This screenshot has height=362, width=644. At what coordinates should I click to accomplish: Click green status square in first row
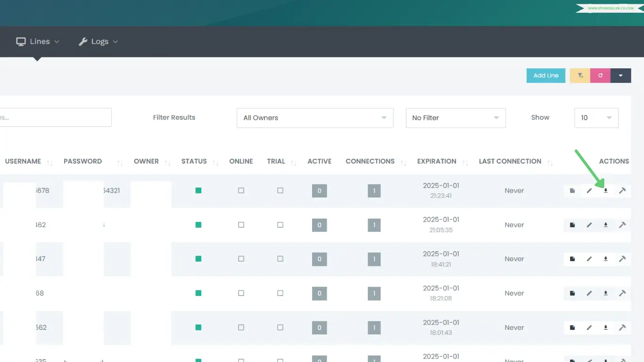point(198,190)
